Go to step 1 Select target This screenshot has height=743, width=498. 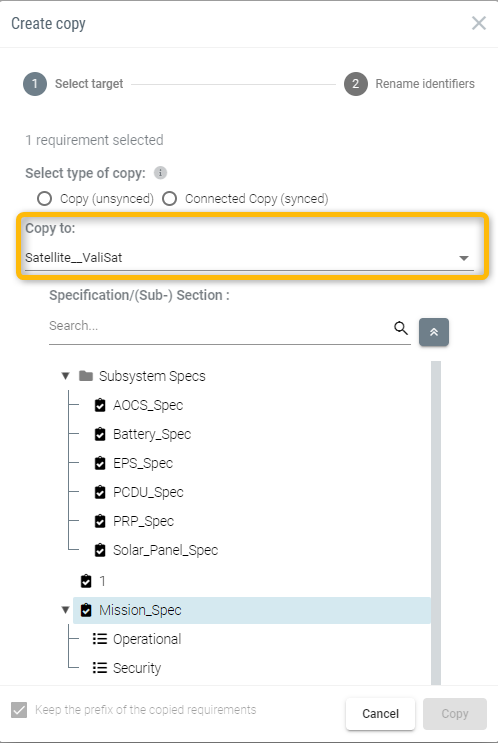[x=73, y=84]
